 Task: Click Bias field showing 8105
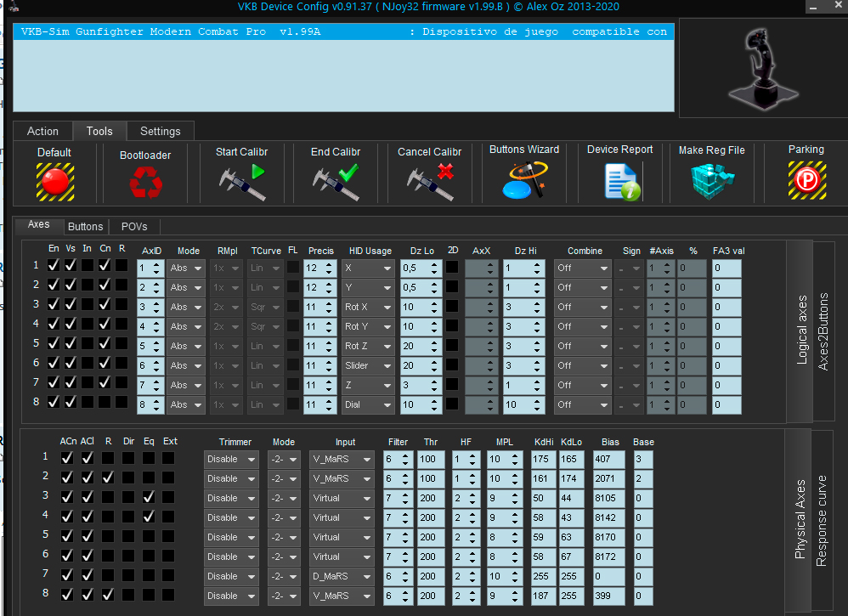609,498
